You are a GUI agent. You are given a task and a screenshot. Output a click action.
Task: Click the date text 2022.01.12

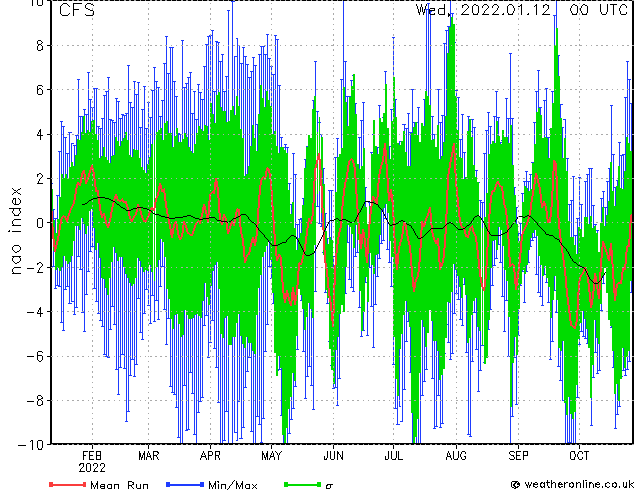pos(505,9)
